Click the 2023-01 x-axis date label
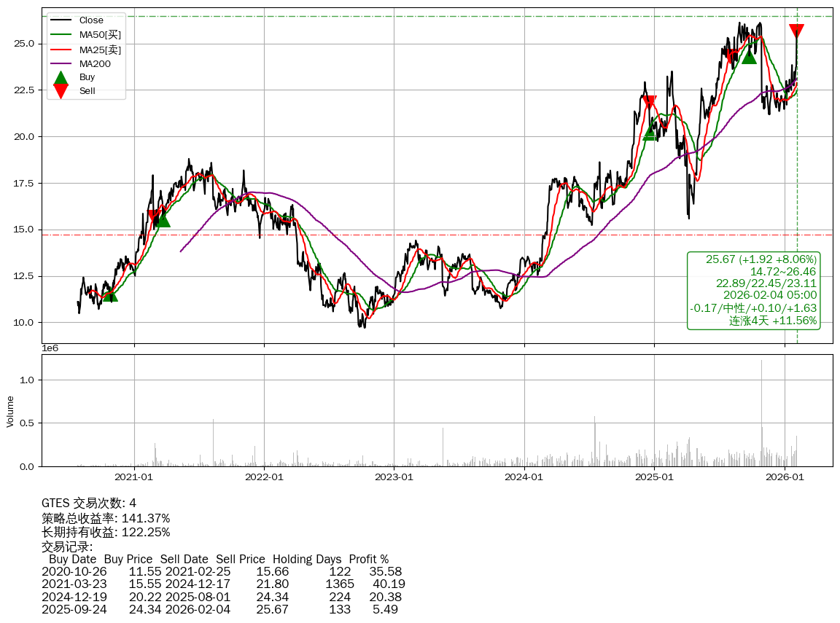This screenshot has width=840, height=623. pos(394,477)
